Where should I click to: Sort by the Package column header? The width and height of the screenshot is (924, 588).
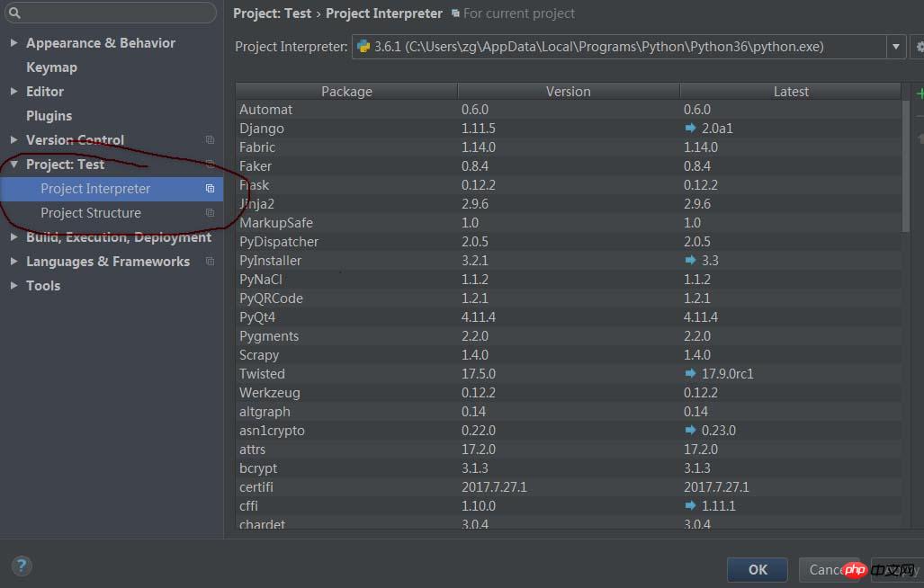(x=346, y=91)
